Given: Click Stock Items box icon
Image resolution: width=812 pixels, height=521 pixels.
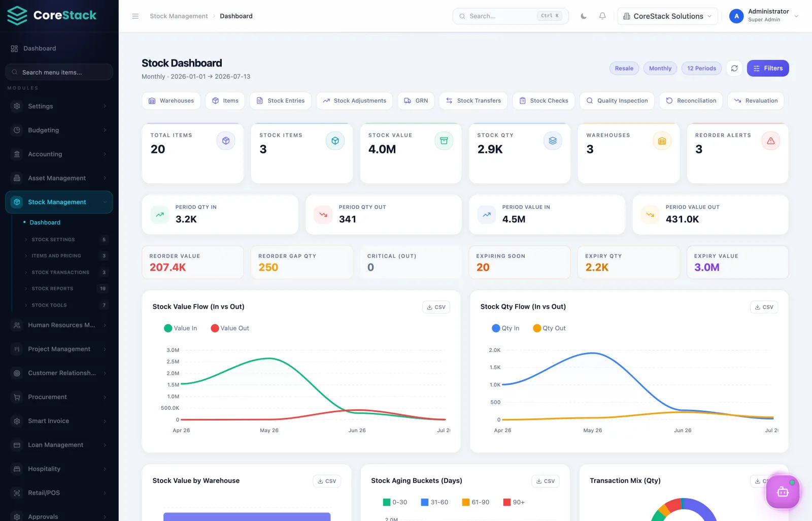Looking at the screenshot, I should coord(335,141).
